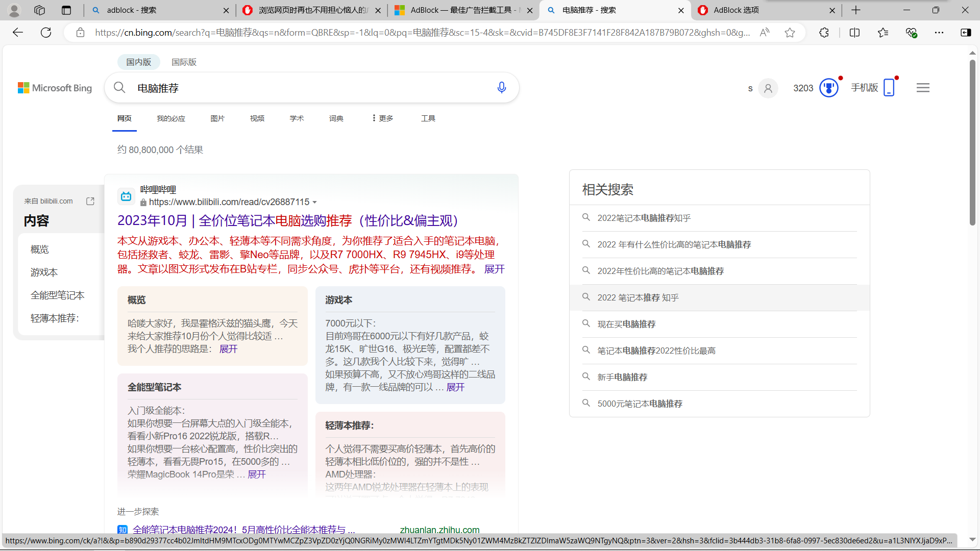Click the bilibili site favicon
The image size is (980, 551).
click(126, 196)
